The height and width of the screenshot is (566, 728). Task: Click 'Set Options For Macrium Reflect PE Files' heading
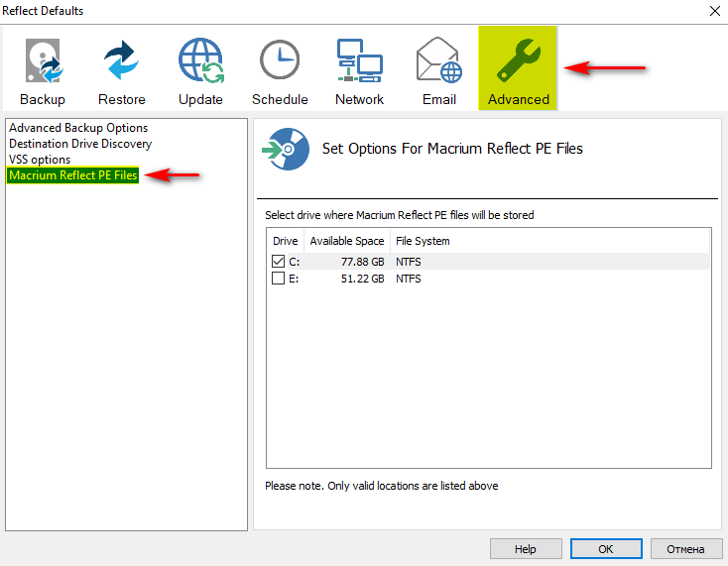click(452, 149)
